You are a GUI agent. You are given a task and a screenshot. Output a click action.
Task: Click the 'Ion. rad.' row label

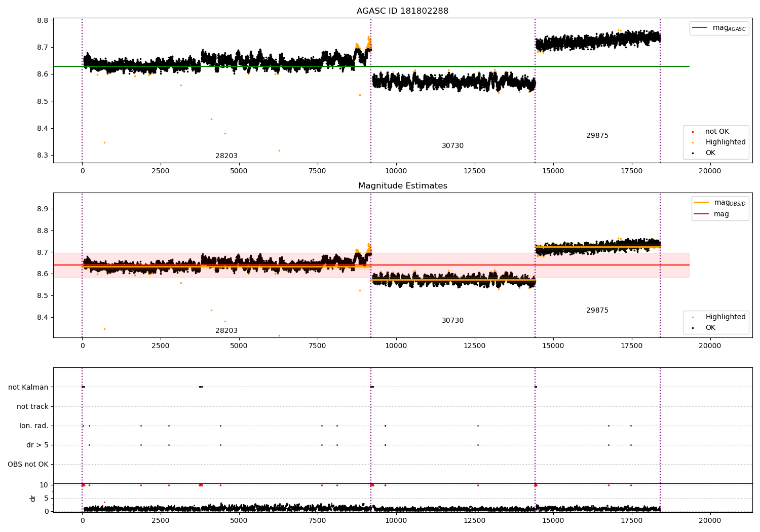[x=34, y=426]
